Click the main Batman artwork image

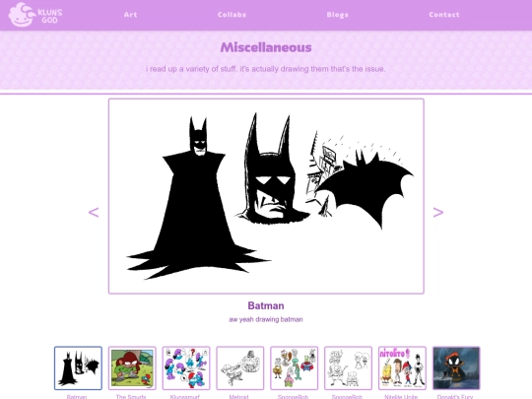pos(266,196)
